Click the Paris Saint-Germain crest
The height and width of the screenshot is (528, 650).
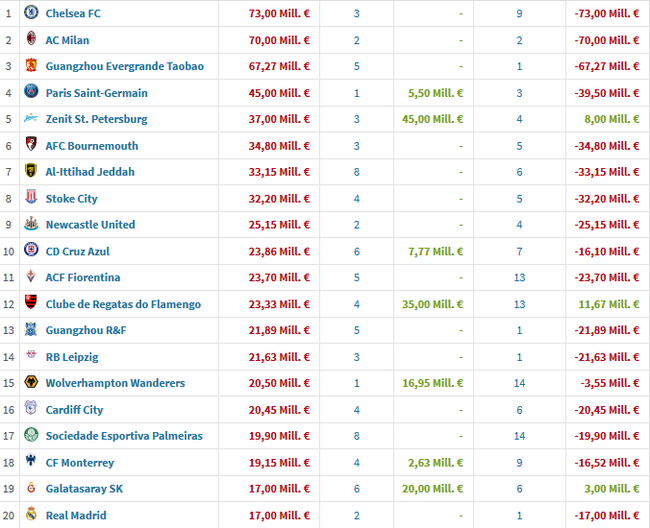pos(31,91)
